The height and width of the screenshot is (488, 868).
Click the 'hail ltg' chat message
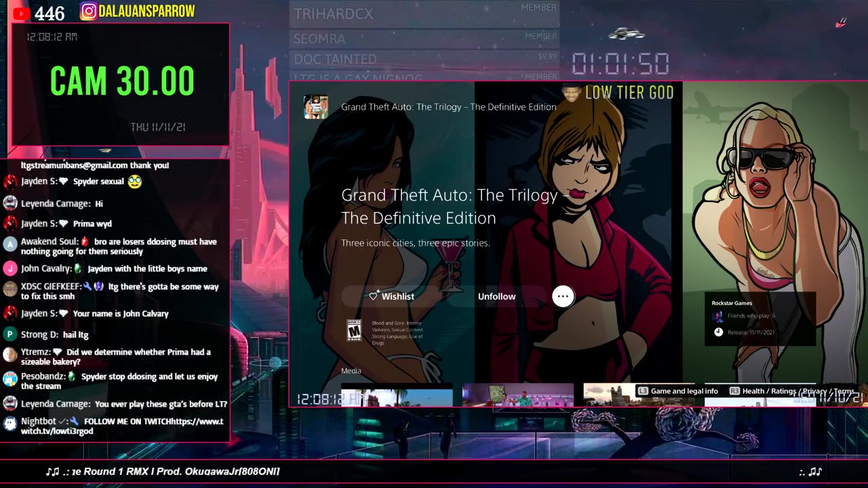[75, 335]
